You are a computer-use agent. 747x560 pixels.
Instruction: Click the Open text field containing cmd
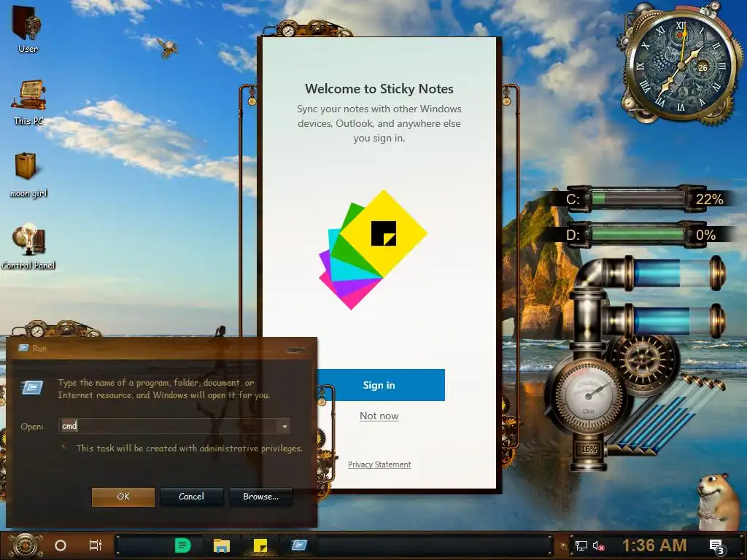point(169,426)
